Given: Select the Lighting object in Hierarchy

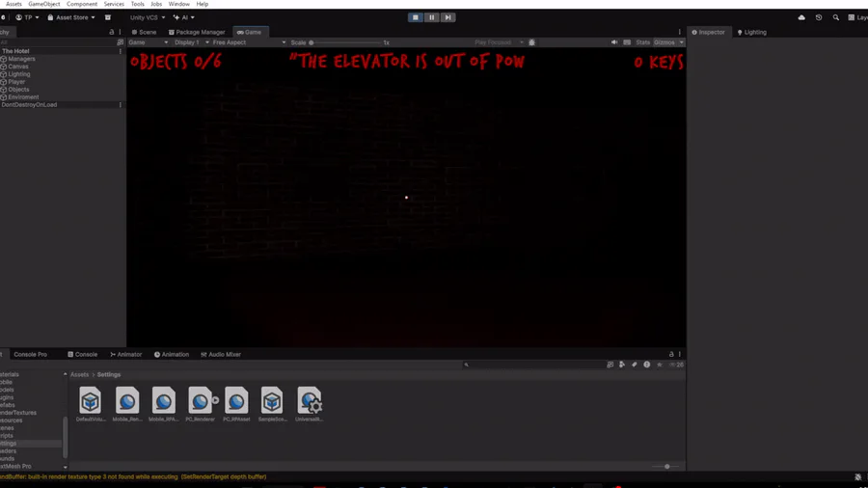Looking at the screenshot, I should click(19, 74).
